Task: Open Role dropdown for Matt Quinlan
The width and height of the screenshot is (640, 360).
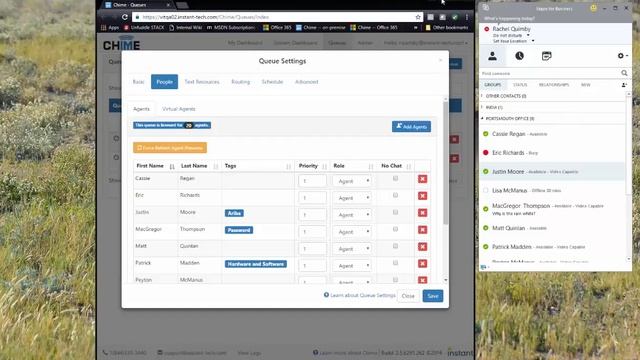Action: tap(352, 249)
